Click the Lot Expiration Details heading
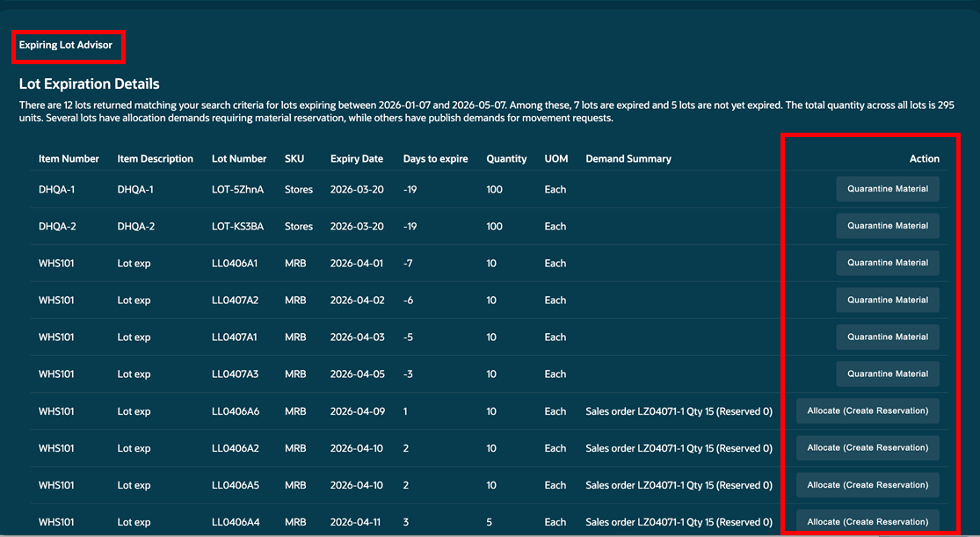The height and width of the screenshot is (537, 980). point(90,83)
